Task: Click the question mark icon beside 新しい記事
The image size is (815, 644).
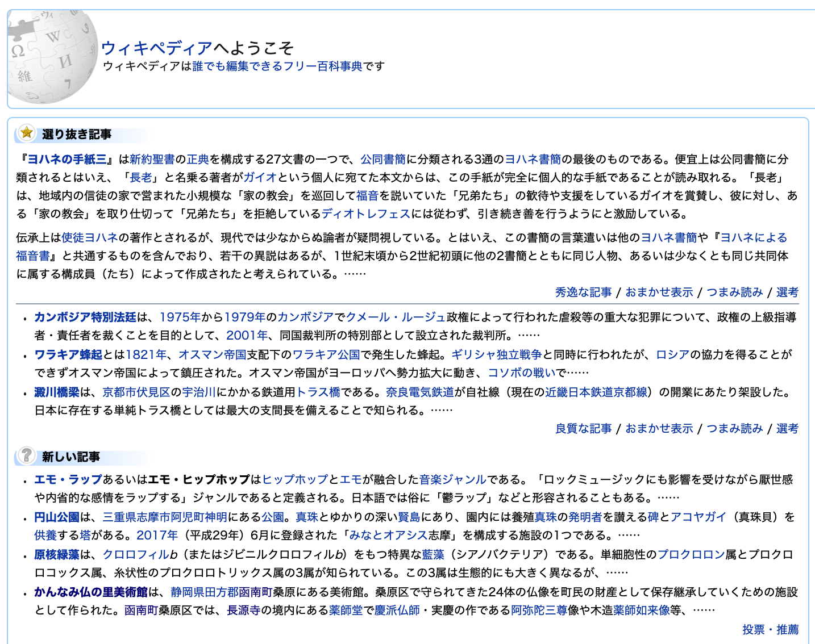Action: [x=26, y=455]
